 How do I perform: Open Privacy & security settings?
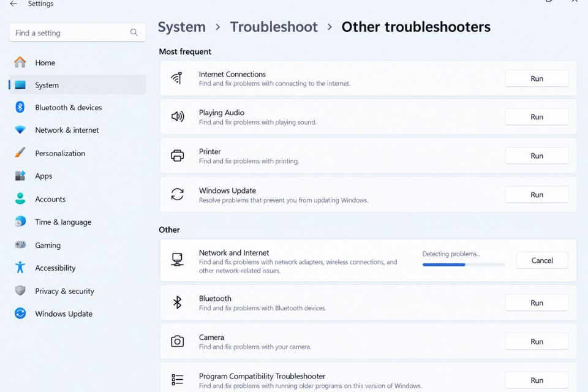pos(77,291)
